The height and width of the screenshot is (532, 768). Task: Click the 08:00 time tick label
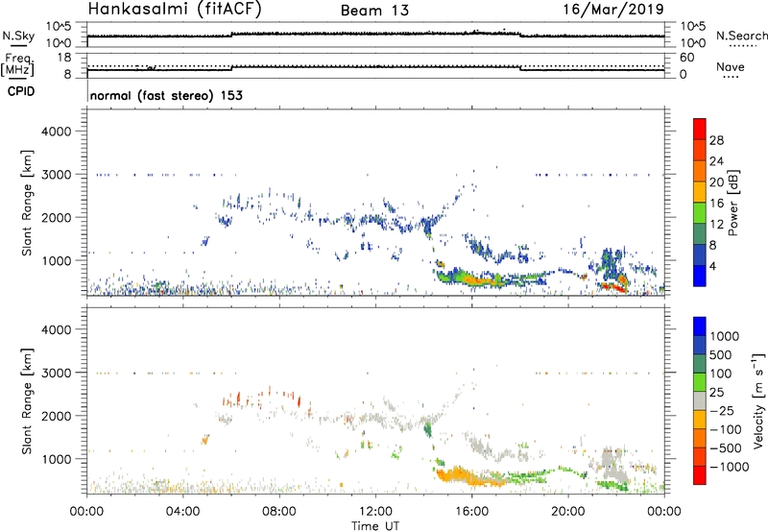tap(279, 512)
